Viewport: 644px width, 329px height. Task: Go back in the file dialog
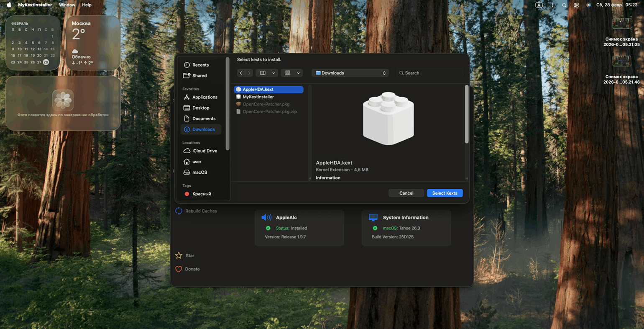241,73
